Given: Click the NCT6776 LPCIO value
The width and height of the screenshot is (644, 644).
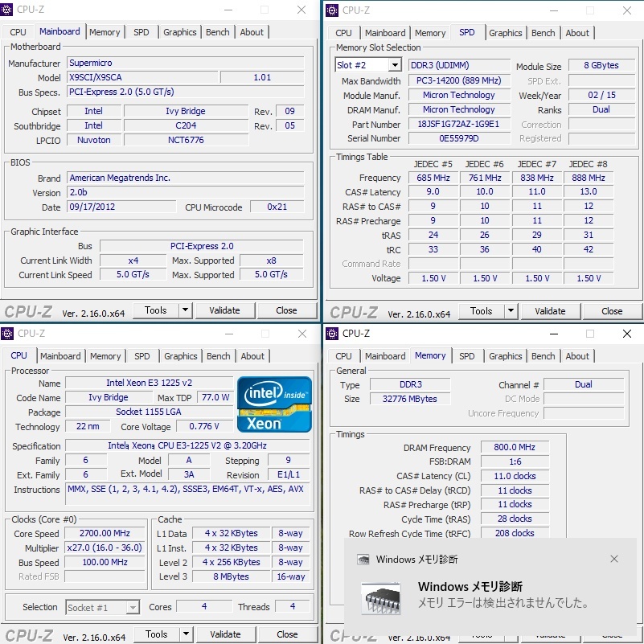Looking at the screenshot, I should [x=186, y=140].
